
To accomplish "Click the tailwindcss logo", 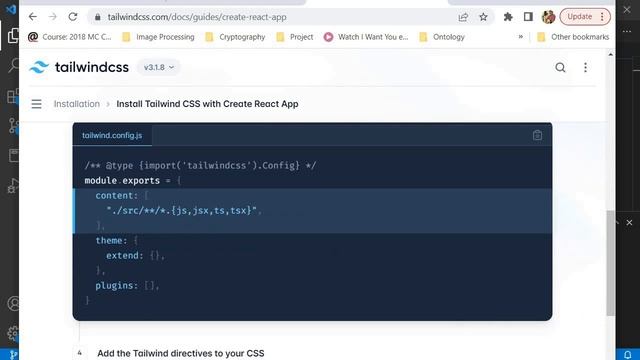I will coord(79,67).
